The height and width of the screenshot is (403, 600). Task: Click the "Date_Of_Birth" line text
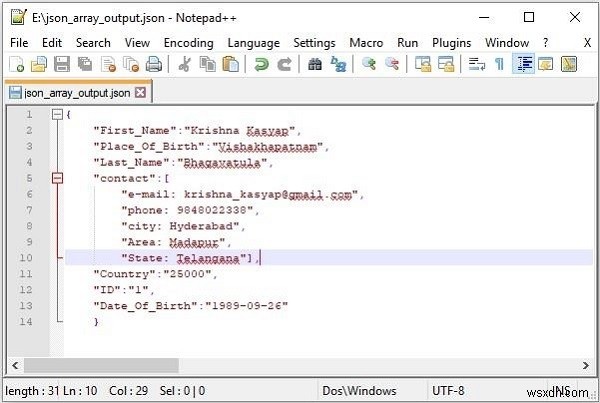[191, 306]
